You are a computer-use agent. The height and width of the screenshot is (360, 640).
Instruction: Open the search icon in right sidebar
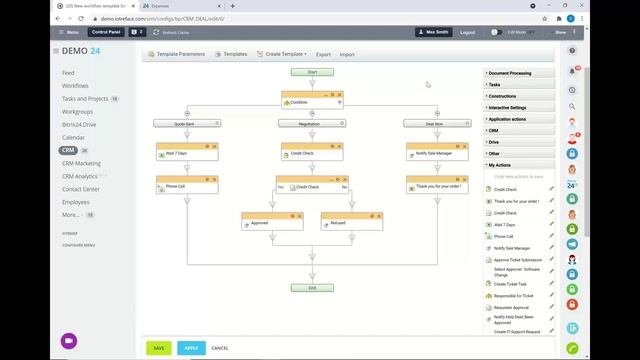pyautogui.click(x=572, y=107)
